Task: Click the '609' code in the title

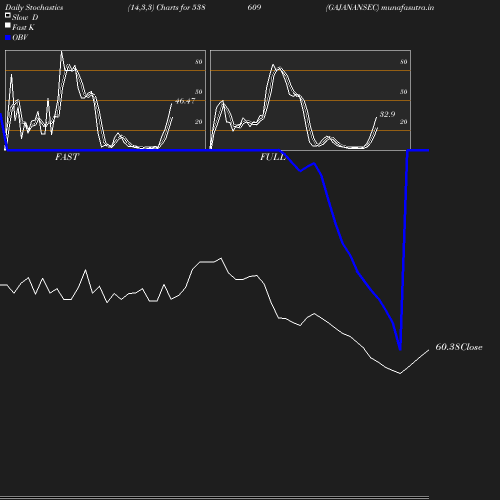Action: 254,7
